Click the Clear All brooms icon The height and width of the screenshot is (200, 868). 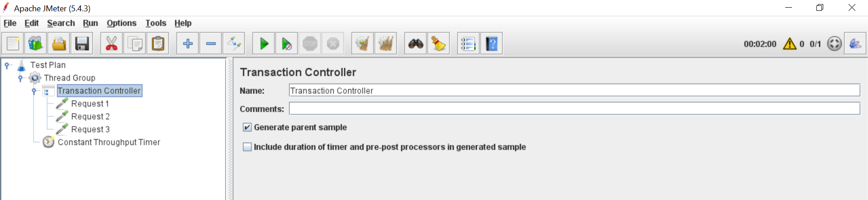pos(386,44)
